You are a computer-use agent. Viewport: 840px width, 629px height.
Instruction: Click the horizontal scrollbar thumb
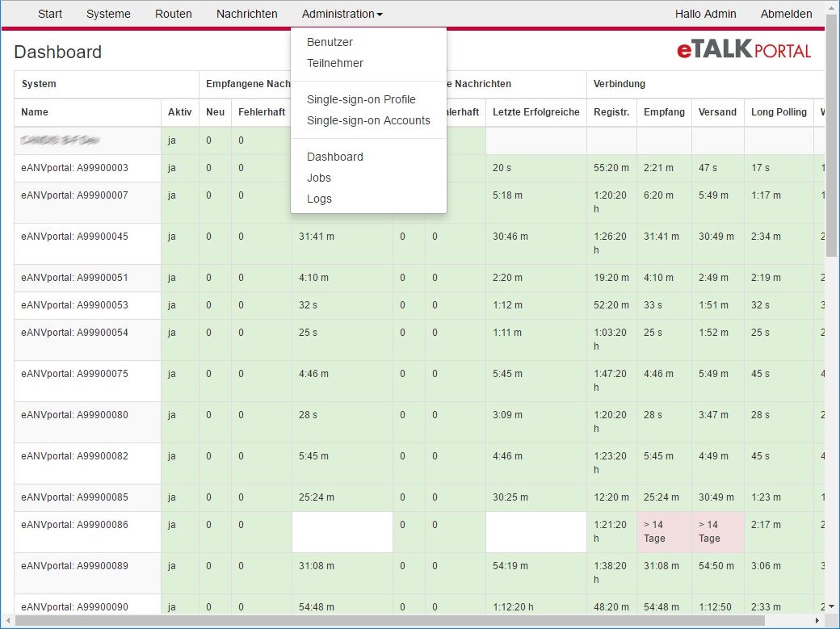coord(390,620)
